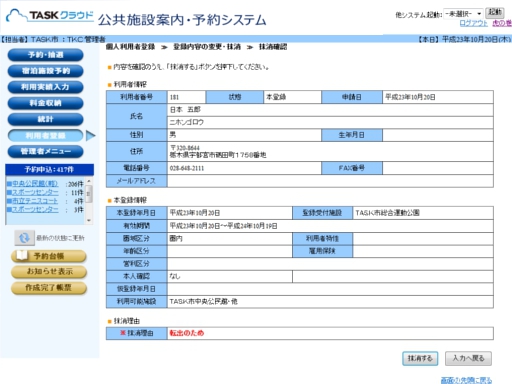Select the highlighted 利用者登録 menu

coord(45,135)
